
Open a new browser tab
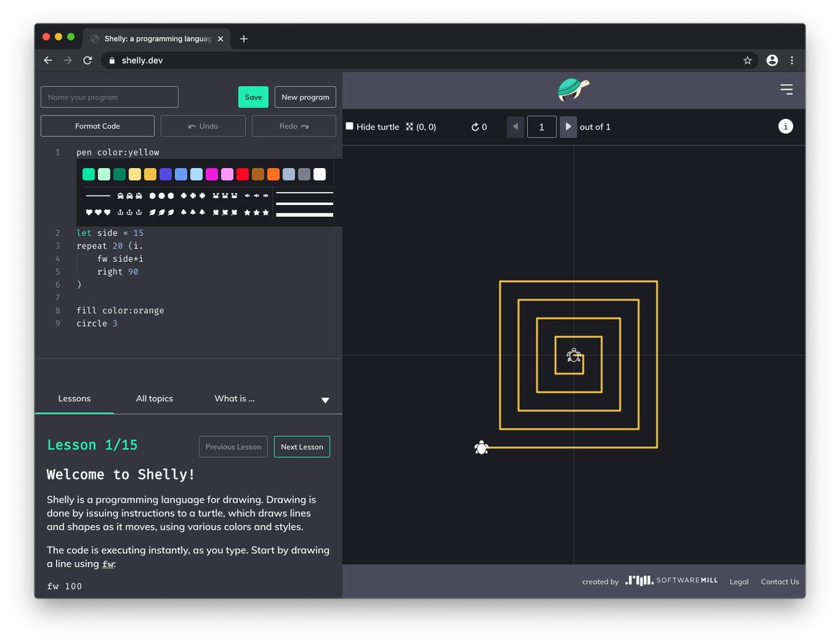pyautogui.click(x=244, y=39)
